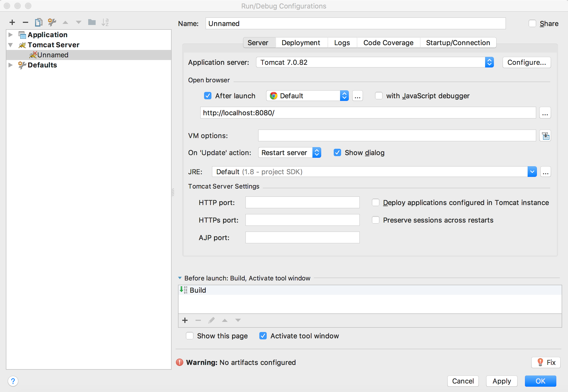Uncheck the Show dialog checkbox
Image resolution: width=568 pixels, height=392 pixels.
(337, 153)
